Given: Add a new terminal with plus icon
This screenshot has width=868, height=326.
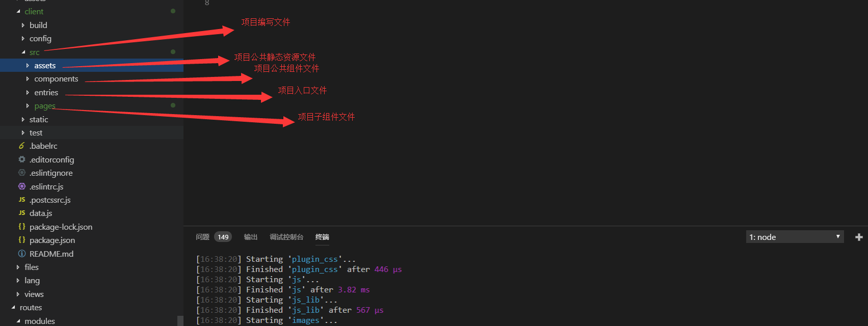Looking at the screenshot, I should (859, 237).
